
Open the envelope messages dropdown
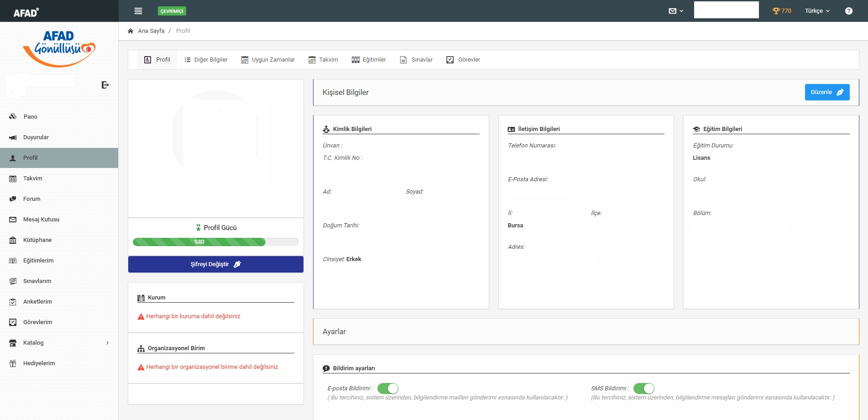(676, 11)
